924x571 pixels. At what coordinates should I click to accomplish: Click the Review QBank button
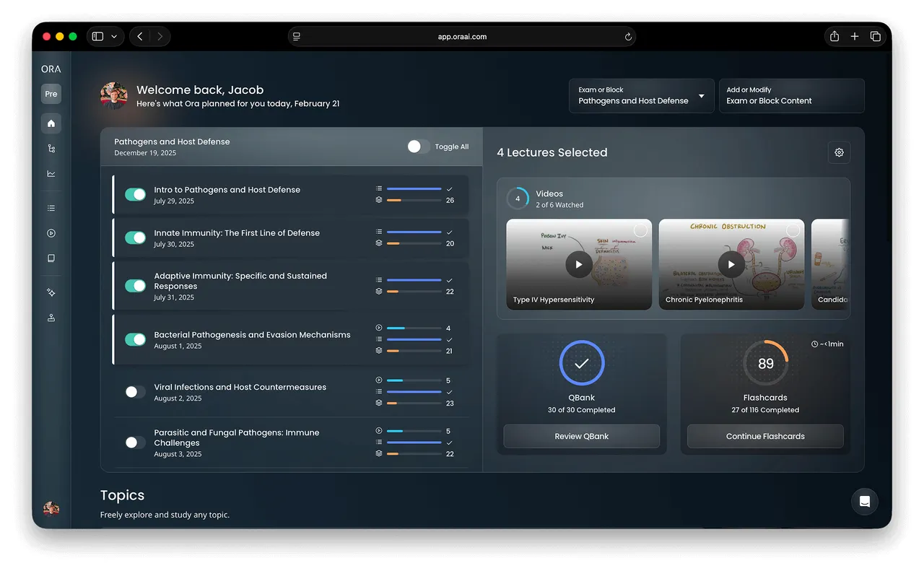[x=582, y=436]
